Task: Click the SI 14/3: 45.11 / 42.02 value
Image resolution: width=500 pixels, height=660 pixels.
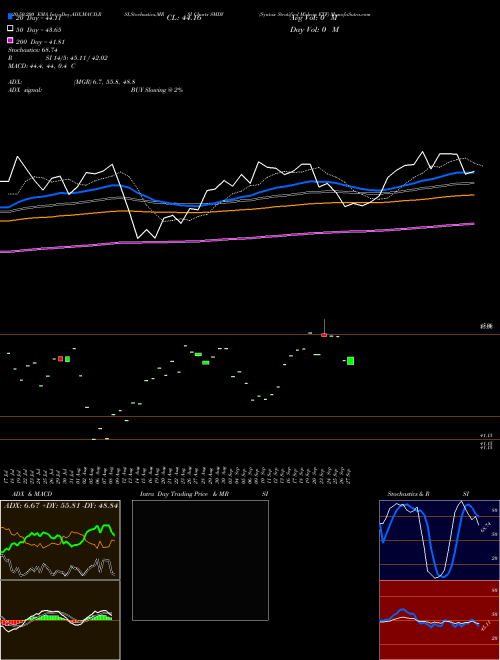Action: [x=77, y=58]
